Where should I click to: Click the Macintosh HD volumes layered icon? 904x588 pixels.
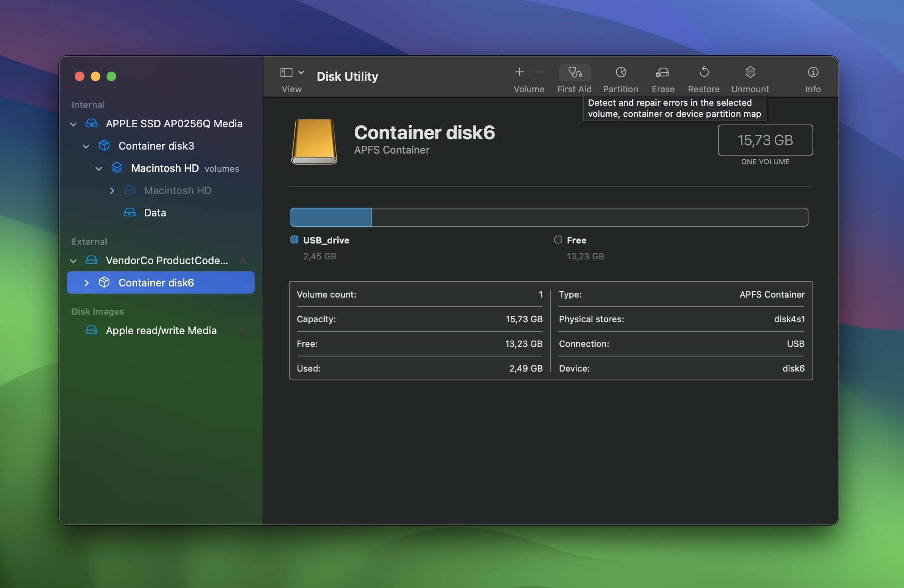(117, 168)
